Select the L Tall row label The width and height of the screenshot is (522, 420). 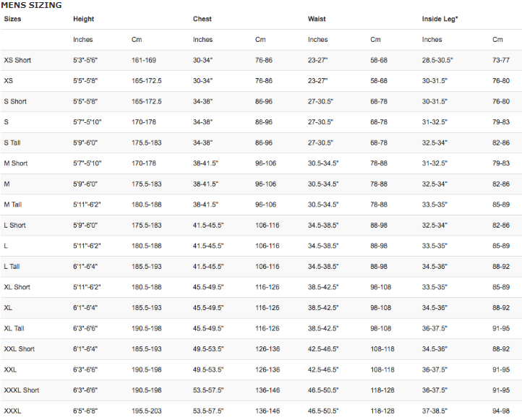point(12,267)
